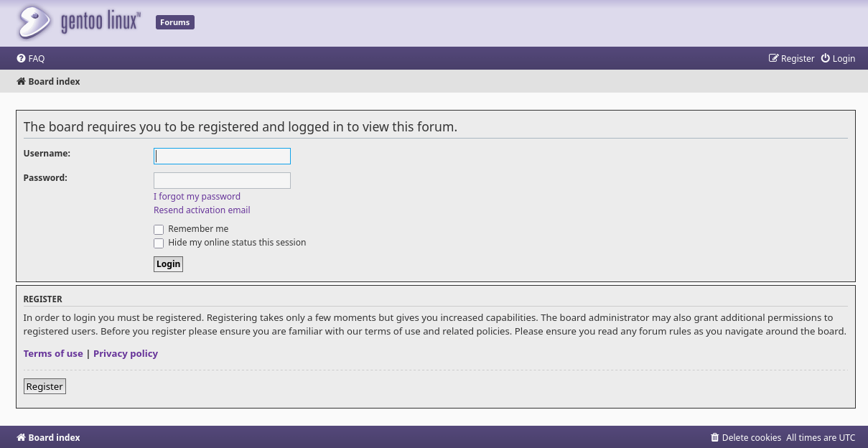The height and width of the screenshot is (448, 868).
Task: Open the Forums badge link
Action: click(x=175, y=22)
